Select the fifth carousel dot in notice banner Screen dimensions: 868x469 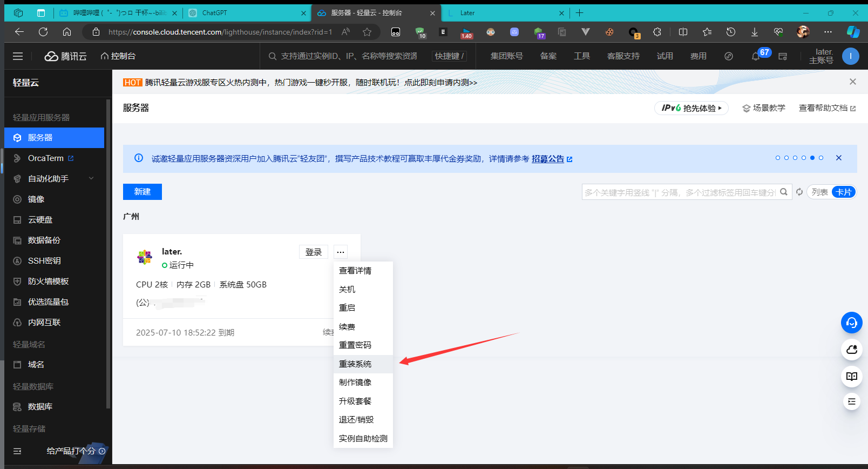812,158
